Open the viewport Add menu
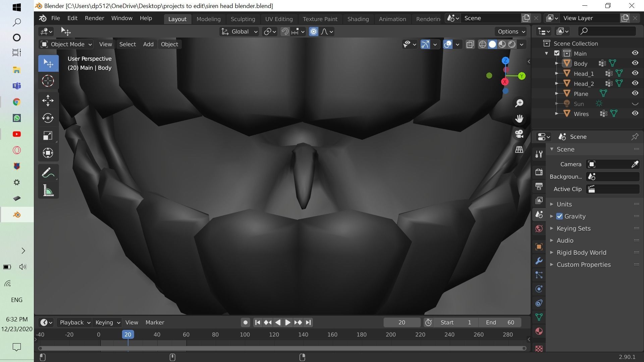Viewport: 644px width, 362px height. [x=148, y=44]
